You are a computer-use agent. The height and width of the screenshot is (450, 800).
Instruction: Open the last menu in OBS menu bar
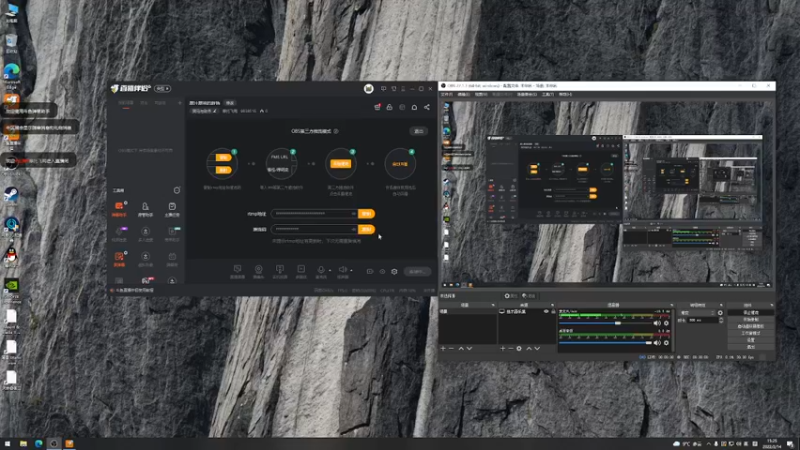[x=565, y=94]
